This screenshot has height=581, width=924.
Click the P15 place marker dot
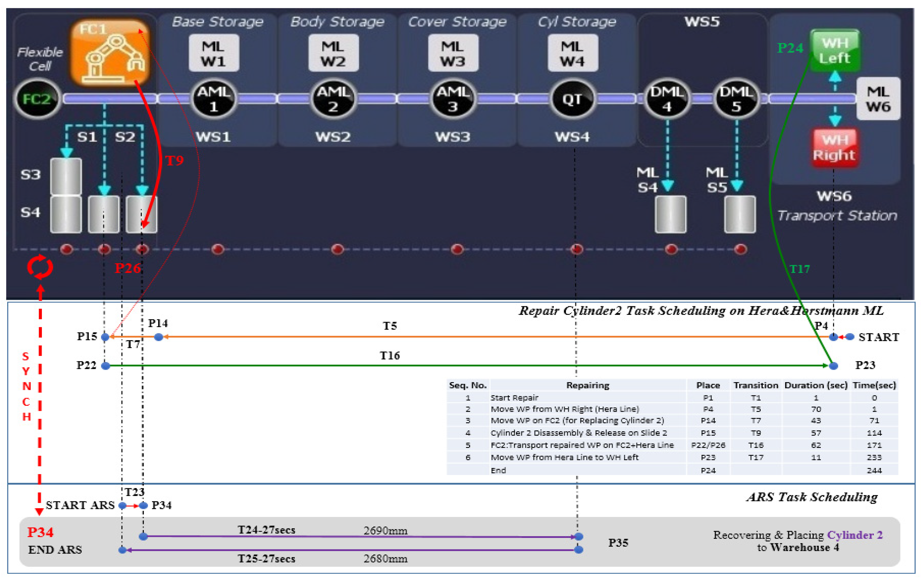coord(105,337)
